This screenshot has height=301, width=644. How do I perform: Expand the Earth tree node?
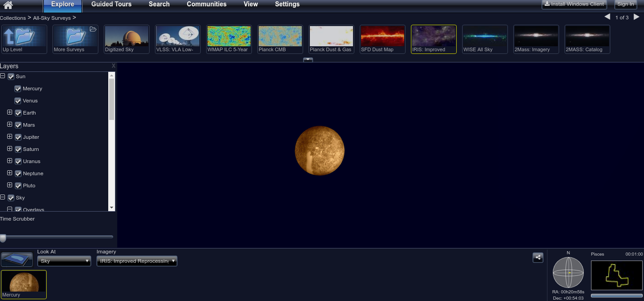click(x=10, y=112)
